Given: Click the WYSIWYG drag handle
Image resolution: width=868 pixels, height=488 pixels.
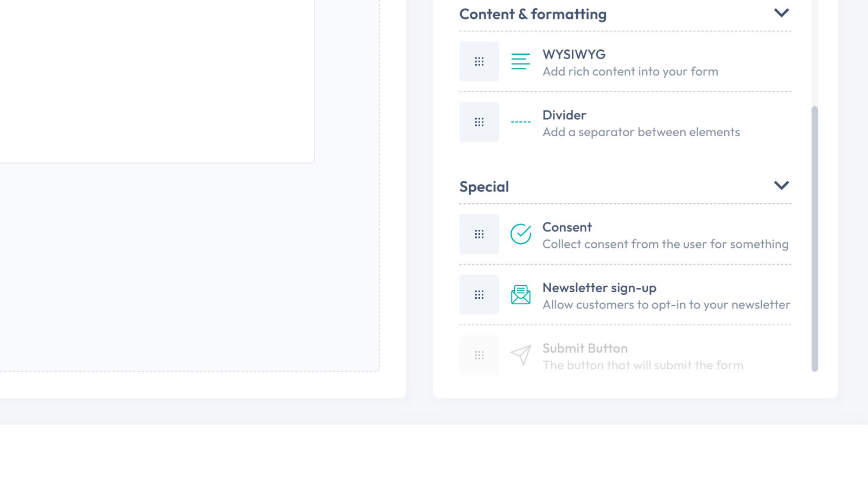Looking at the screenshot, I should point(479,61).
